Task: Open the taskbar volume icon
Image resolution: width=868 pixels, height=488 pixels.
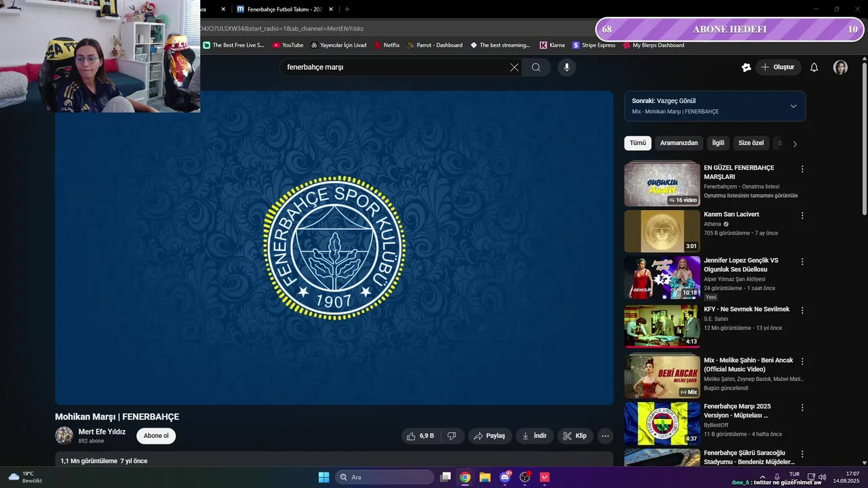Action: [x=822, y=477]
